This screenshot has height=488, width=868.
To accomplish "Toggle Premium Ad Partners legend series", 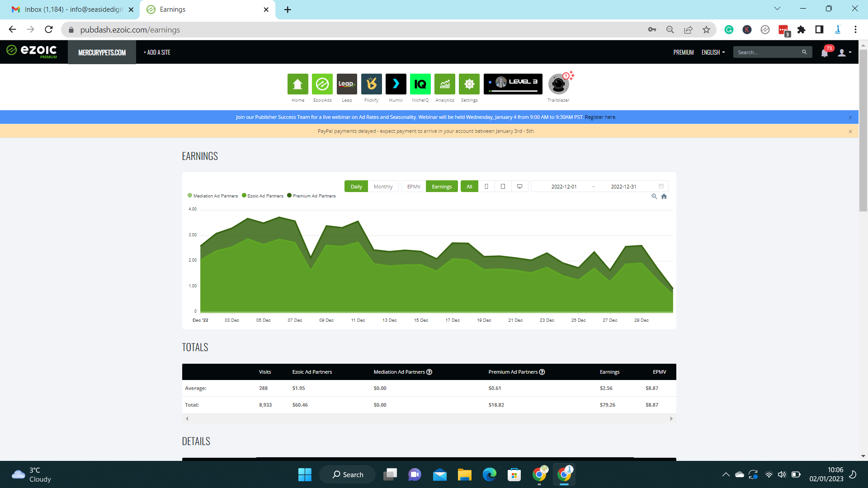I will 311,196.
